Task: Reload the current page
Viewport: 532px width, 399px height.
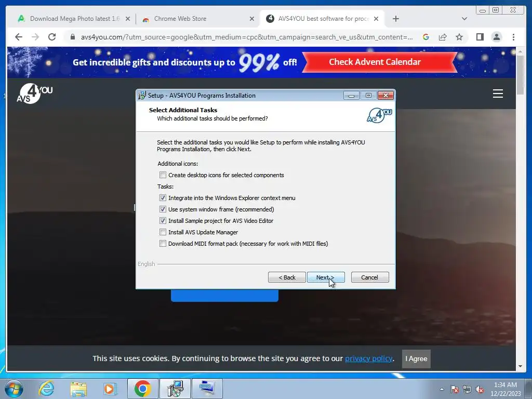Action: (x=52, y=37)
